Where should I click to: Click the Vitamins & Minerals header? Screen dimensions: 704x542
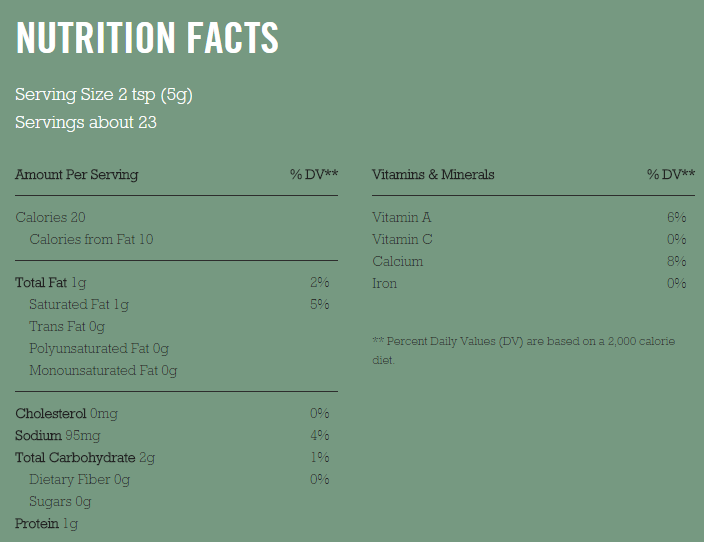point(433,174)
